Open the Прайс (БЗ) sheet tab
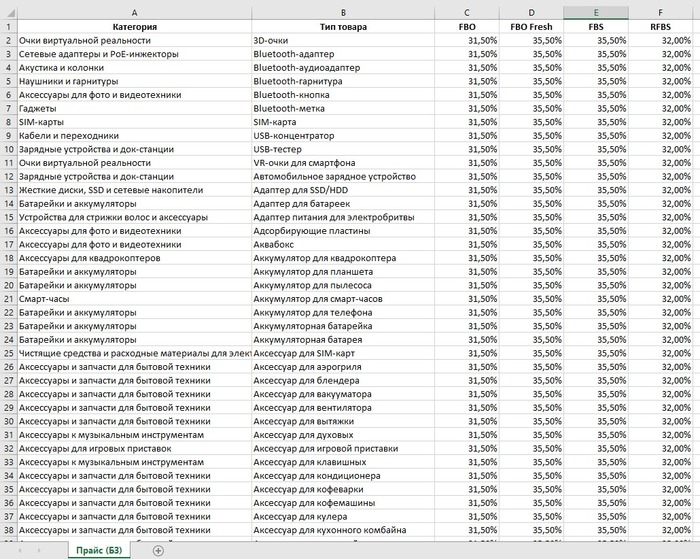 tap(99, 550)
